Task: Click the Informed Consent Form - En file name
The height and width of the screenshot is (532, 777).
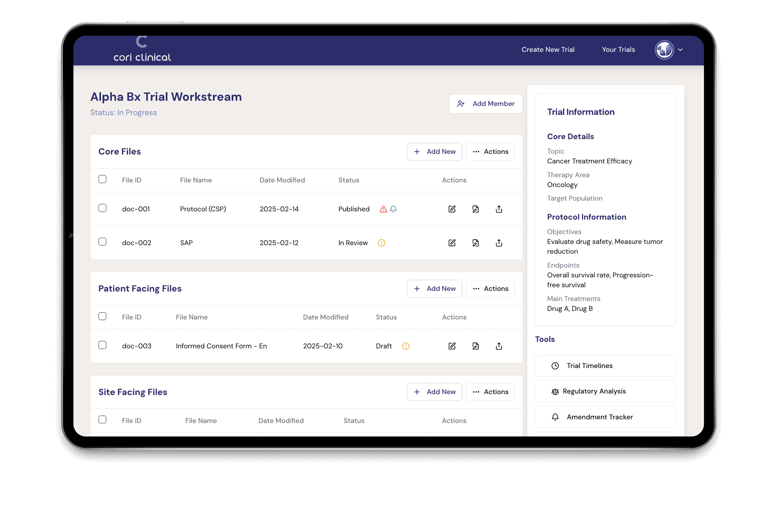Action: (221, 346)
